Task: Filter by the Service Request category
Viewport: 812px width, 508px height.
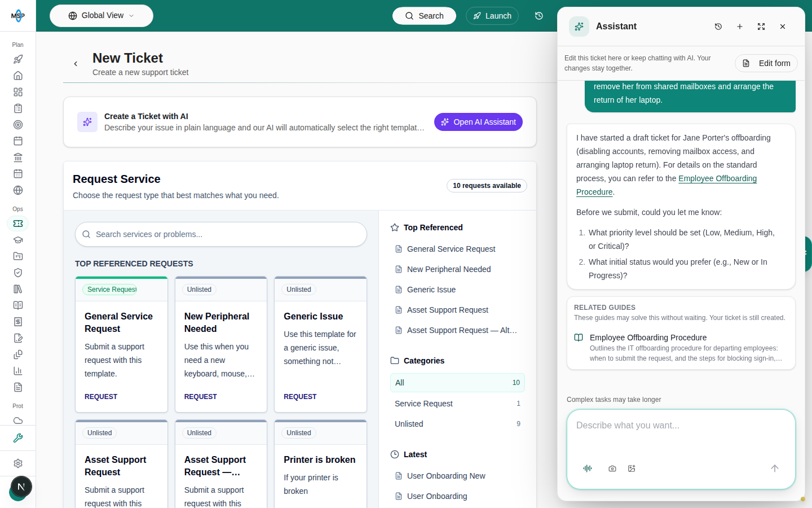Action: 457,404
